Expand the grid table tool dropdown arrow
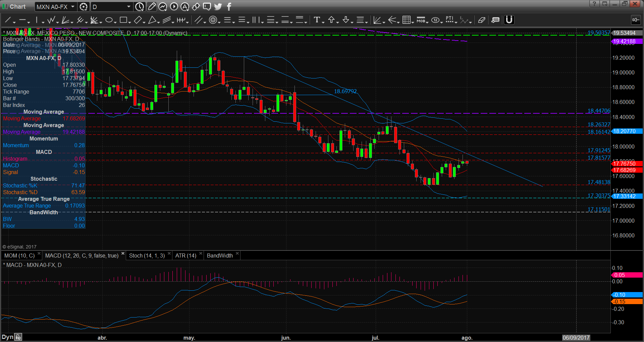Screen dimensions: 644x342 coord(413,22)
